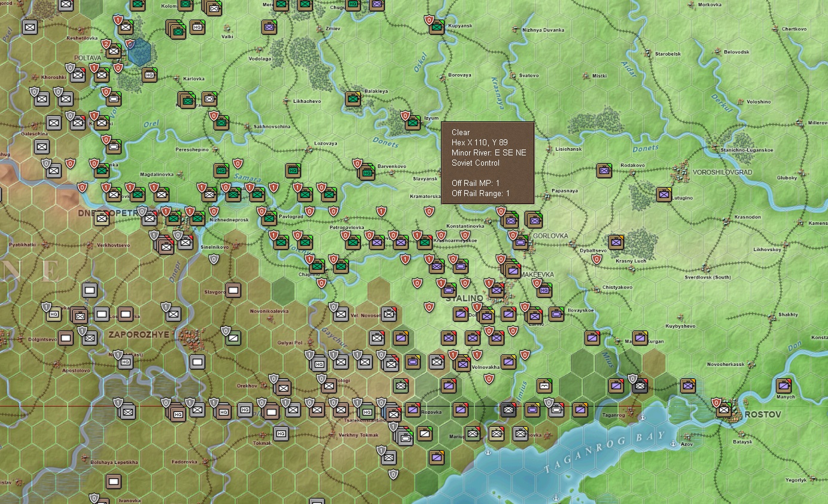
Task: Select the purple unit east of Volnovakha
Action: pos(509,362)
